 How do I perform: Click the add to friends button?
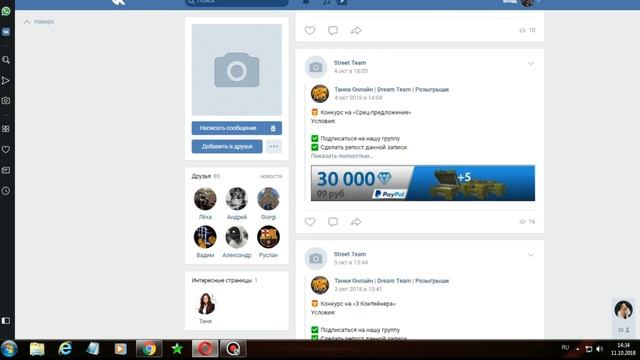pyautogui.click(x=227, y=147)
